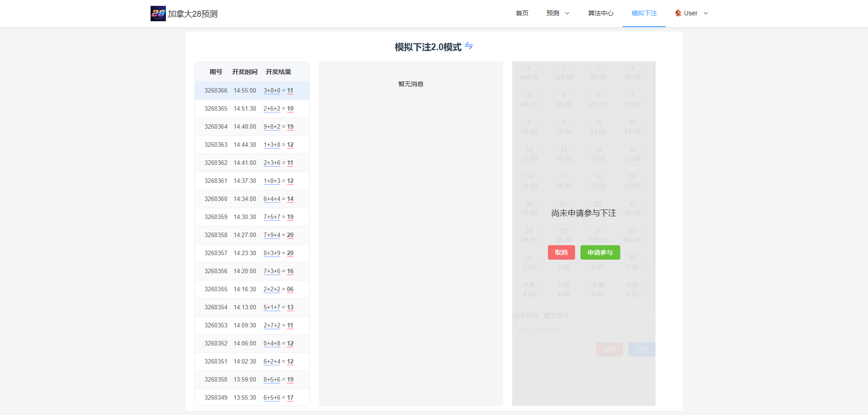Select the 模拟下注 tab

[644, 13]
